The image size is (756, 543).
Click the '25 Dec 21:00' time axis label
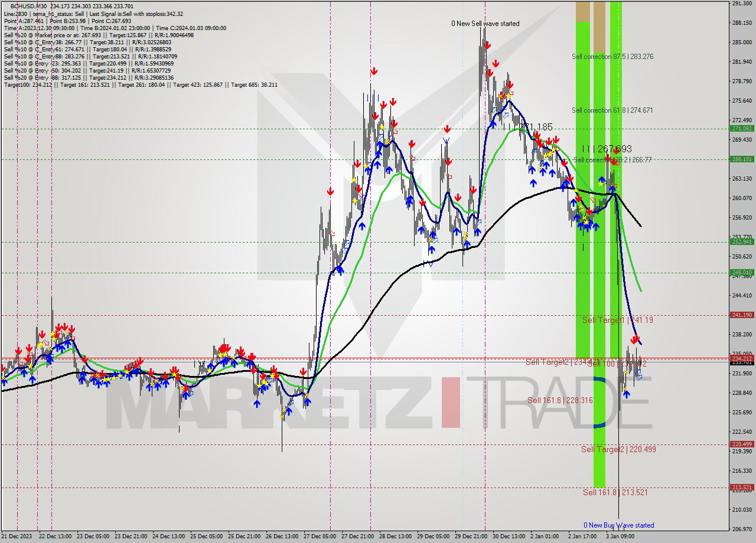click(x=245, y=537)
